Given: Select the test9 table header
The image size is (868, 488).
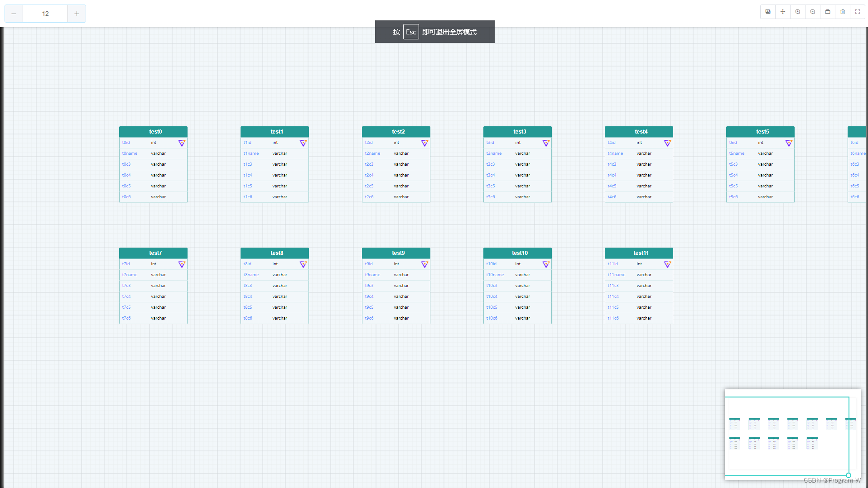Looking at the screenshot, I should (396, 253).
